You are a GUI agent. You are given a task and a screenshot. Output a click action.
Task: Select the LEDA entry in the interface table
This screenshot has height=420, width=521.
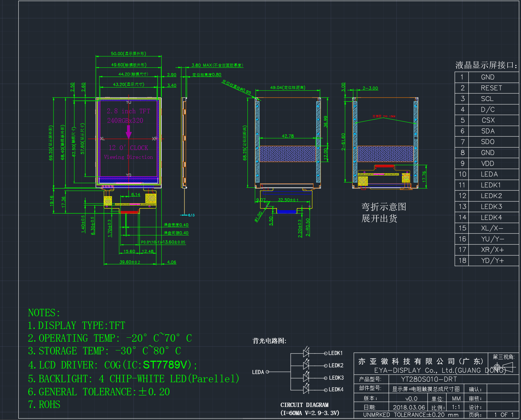pos(489,174)
